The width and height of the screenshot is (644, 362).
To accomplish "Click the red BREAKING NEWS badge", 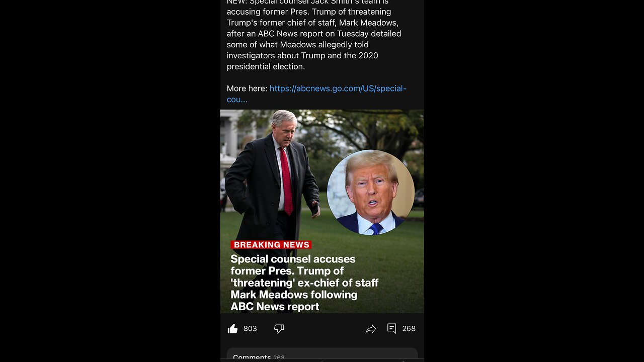I will coord(271,245).
